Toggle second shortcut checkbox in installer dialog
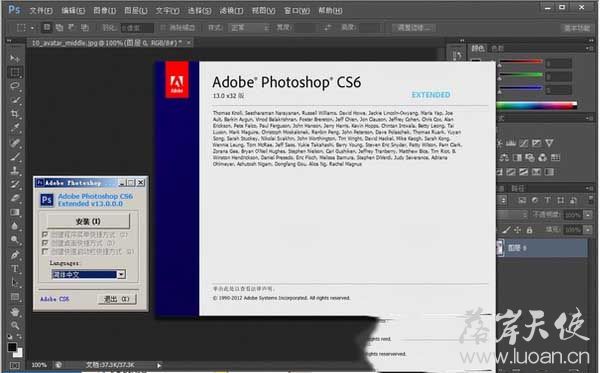 pyautogui.click(x=45, y=243)
